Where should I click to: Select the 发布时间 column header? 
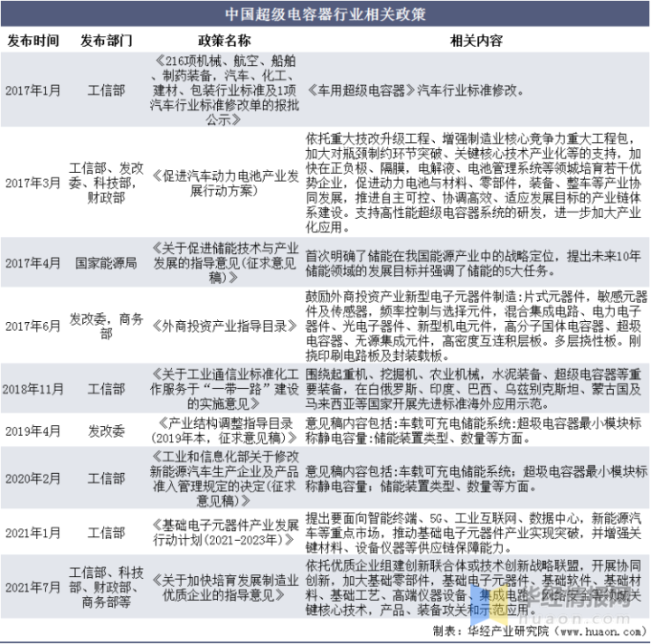pos(33,41)
